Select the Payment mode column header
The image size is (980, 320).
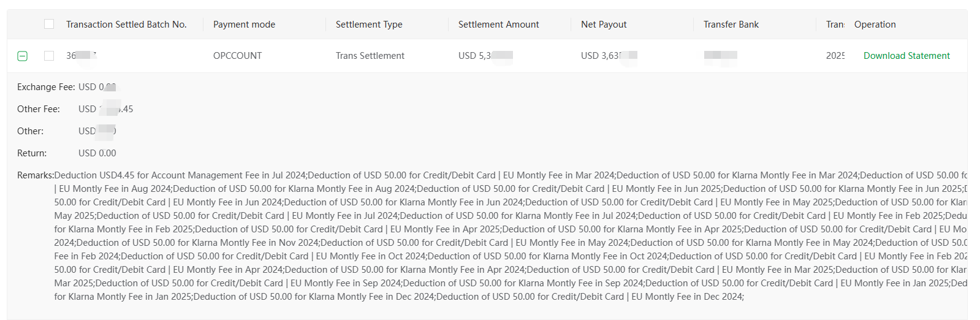point(244,25)
